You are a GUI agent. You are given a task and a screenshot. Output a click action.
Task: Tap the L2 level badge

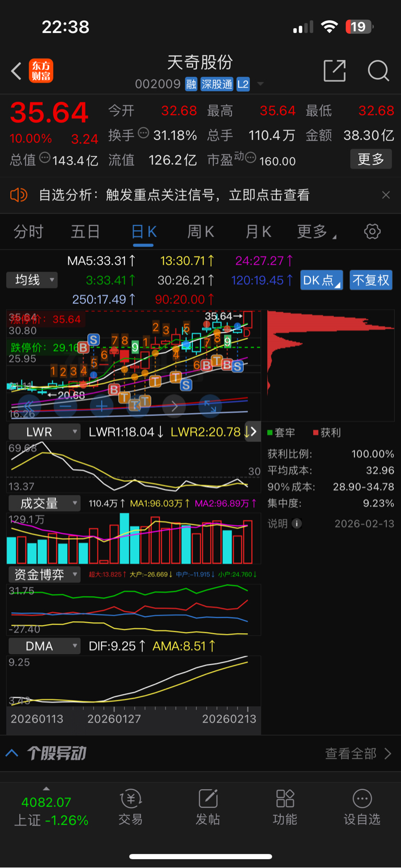tap(243, 84)
